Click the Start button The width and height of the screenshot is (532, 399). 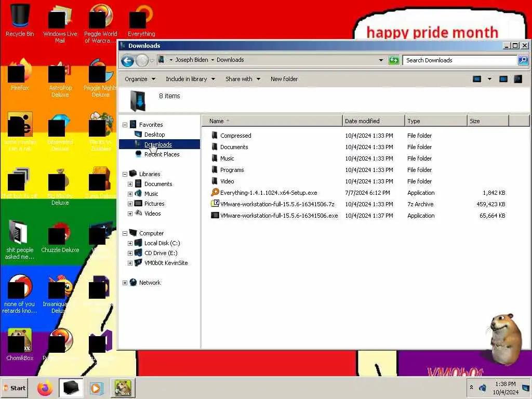tap(14, 388)
